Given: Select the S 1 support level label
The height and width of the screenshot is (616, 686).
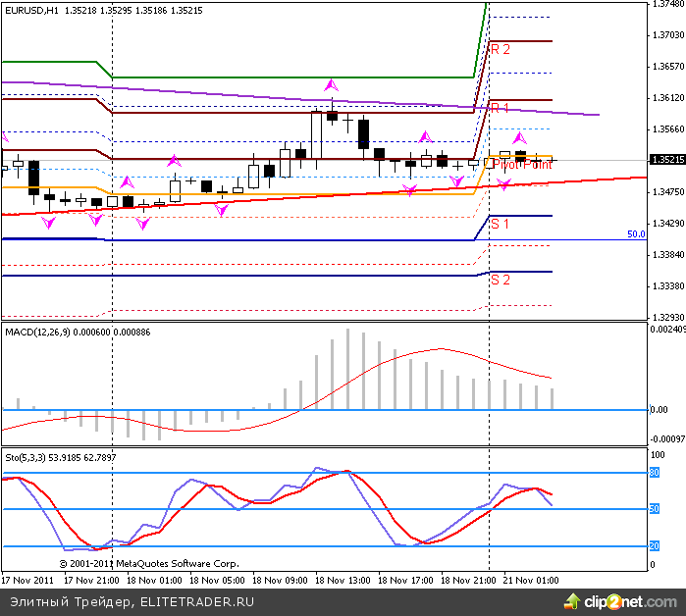Looking at the screenshot, I should tap(501, 225).
